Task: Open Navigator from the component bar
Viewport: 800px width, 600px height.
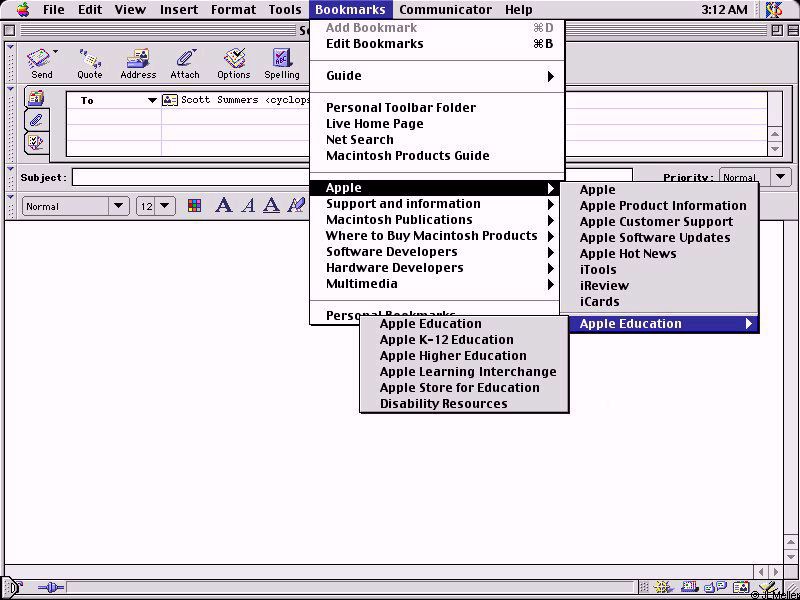Action: pyautogui.click(x=662, y=588)
